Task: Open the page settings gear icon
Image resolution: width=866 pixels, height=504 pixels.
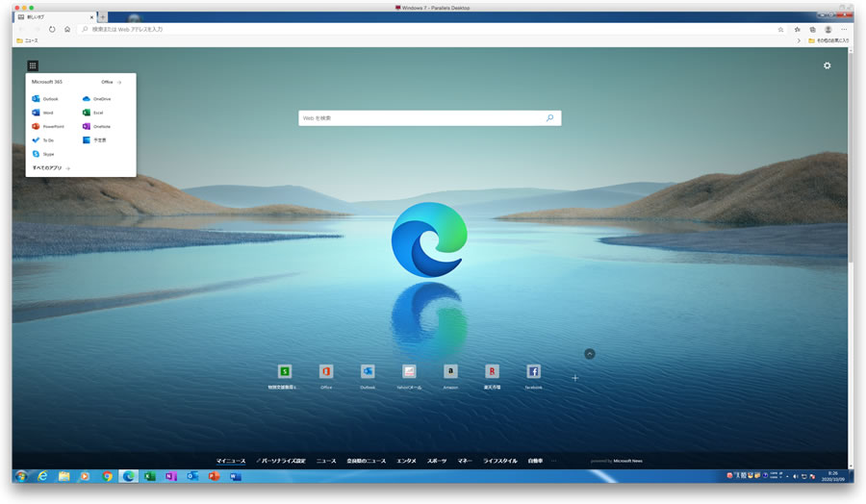Action: [x=827, y=65]
